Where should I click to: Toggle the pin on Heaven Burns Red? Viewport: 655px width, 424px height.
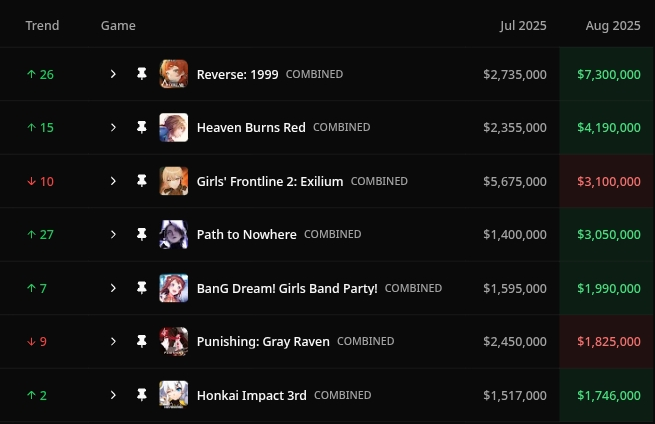click(x=142, y=127)
